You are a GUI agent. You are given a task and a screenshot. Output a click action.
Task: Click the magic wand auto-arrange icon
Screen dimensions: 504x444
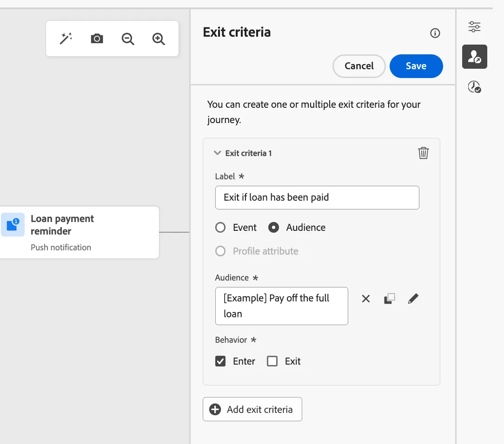pos(66,39)
